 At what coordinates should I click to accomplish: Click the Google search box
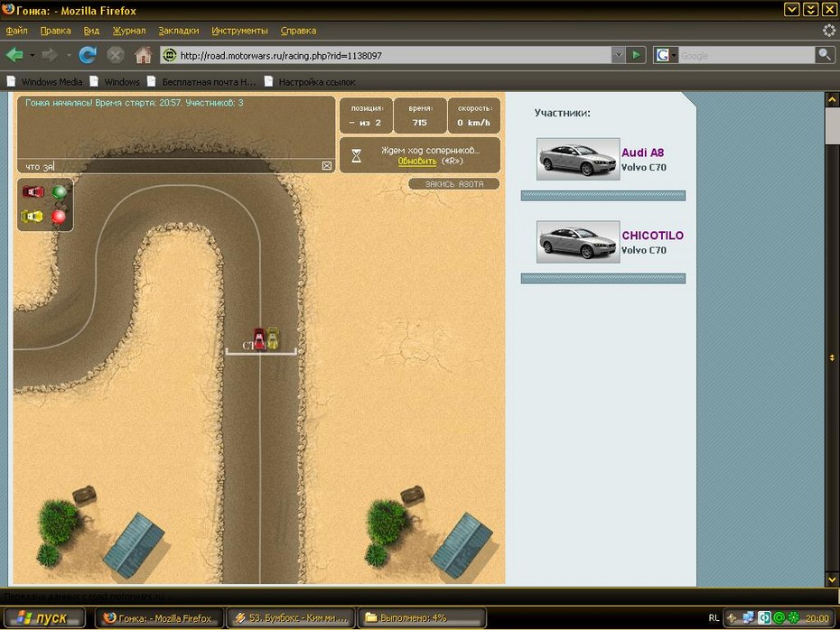tap(747, 55)
